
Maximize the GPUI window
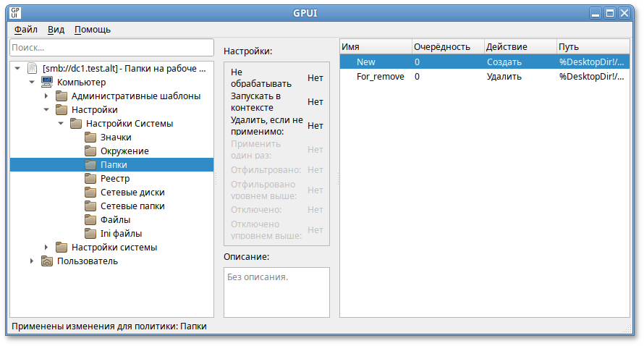610,13
